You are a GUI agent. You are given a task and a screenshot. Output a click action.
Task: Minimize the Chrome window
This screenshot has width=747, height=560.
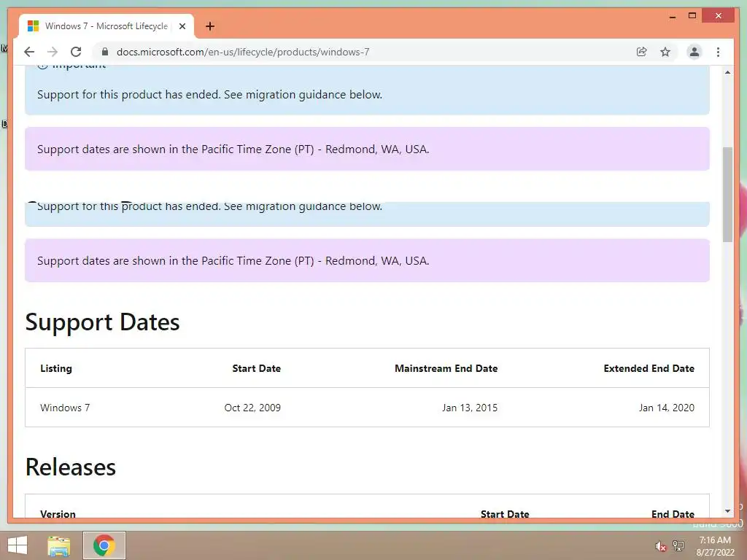point(672,16)
